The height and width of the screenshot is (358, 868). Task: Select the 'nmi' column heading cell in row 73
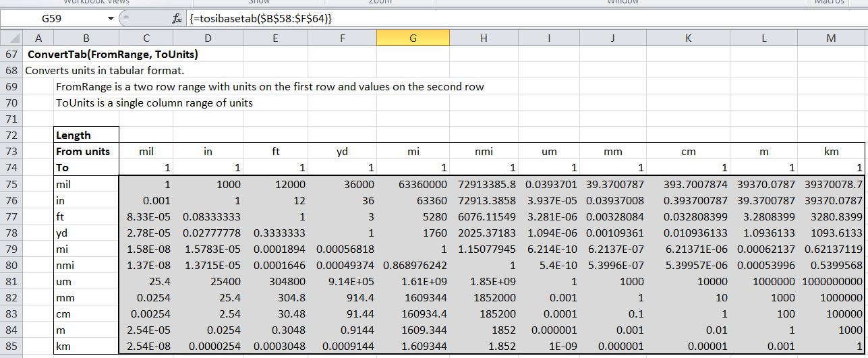[x=483, y=152]
